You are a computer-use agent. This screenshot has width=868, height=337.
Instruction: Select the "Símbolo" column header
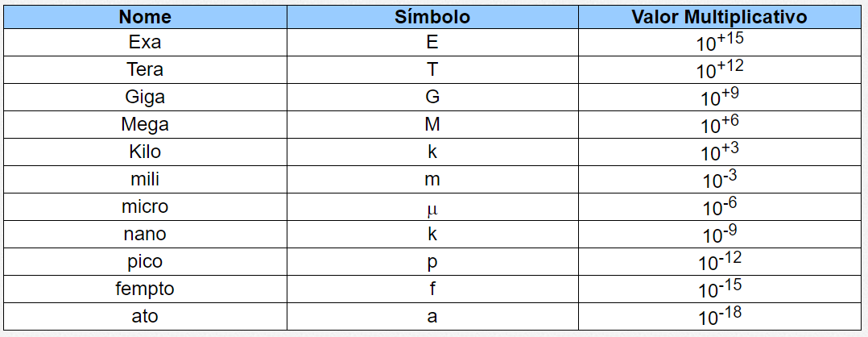click(432, 17)
